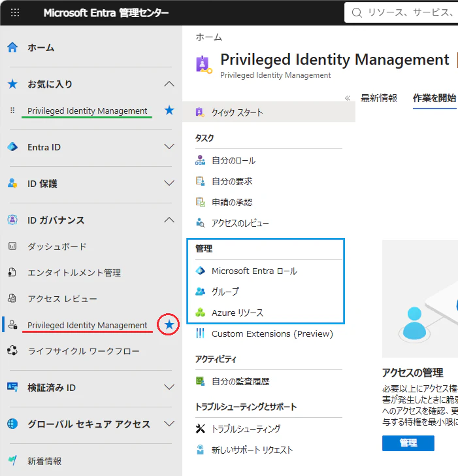Switch to the 最新情報 tab

(378, 98)
